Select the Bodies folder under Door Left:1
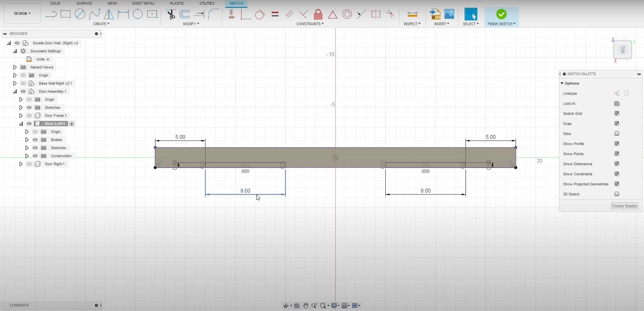The height and width of the screenshot is (311, 644). coord(56,140)
